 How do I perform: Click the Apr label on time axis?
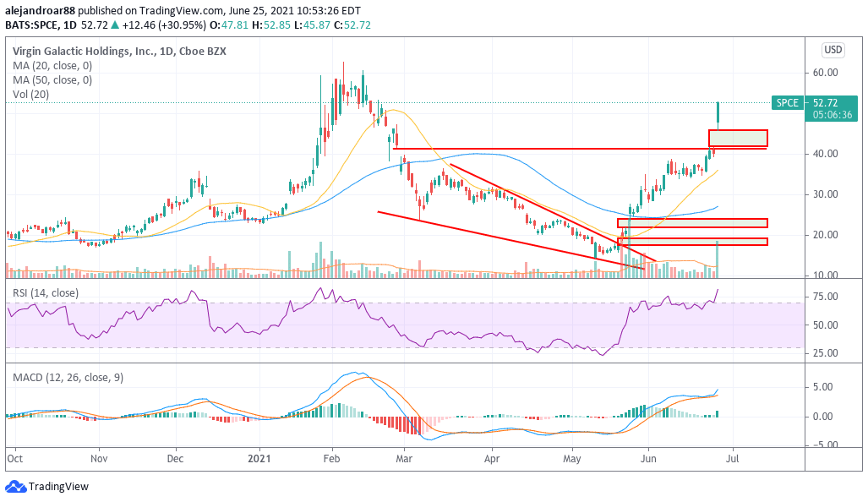[492, 459]
